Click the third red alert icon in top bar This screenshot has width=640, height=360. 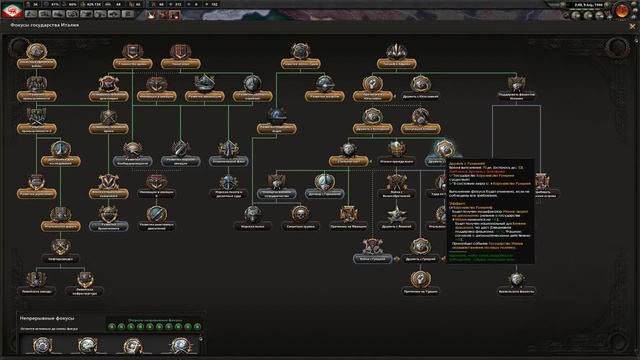(174, 15)
